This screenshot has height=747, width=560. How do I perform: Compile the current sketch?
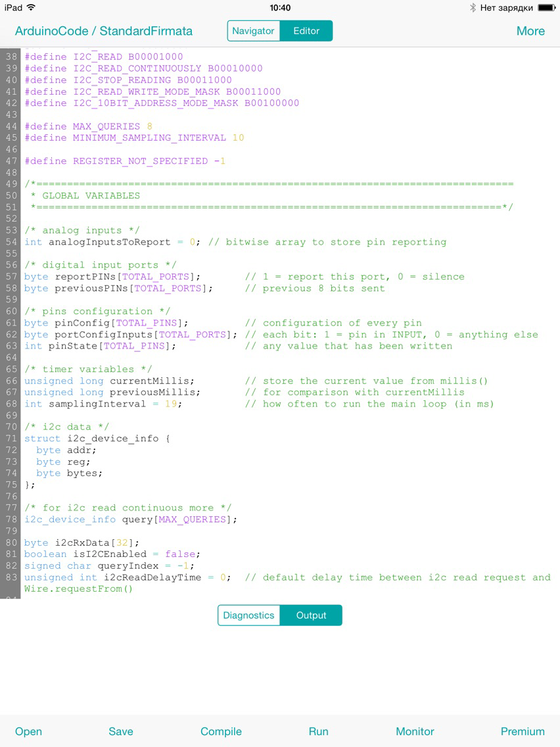[x=220, y=731]
